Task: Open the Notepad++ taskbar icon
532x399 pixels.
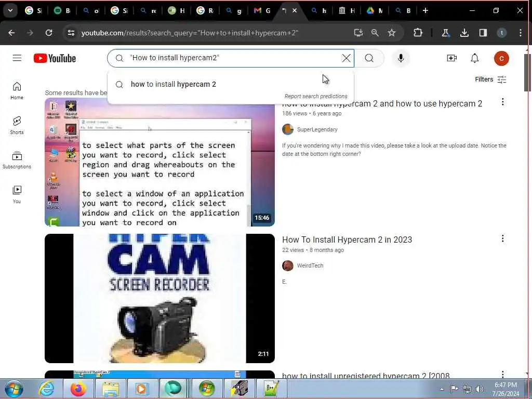Action: click(271, 389)
